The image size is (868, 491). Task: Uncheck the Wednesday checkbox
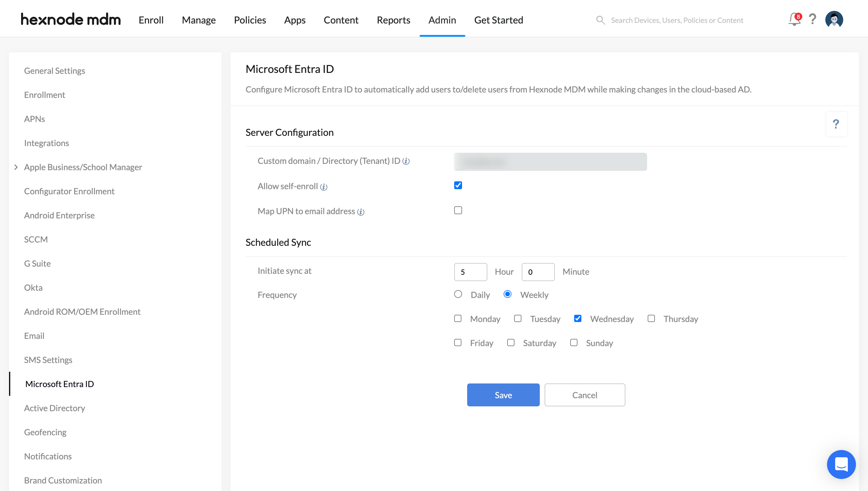577,318
